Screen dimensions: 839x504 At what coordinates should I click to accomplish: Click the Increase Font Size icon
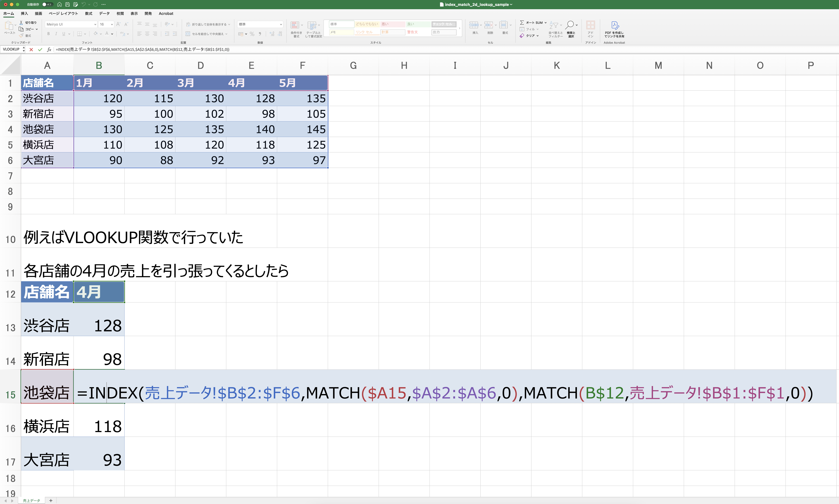[118, 24]
